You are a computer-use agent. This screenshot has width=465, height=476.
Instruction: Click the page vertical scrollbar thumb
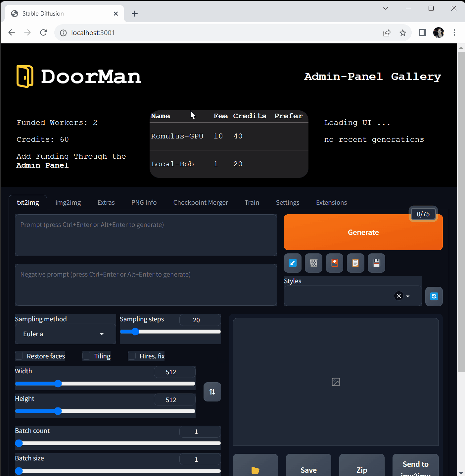coord(461,212)
